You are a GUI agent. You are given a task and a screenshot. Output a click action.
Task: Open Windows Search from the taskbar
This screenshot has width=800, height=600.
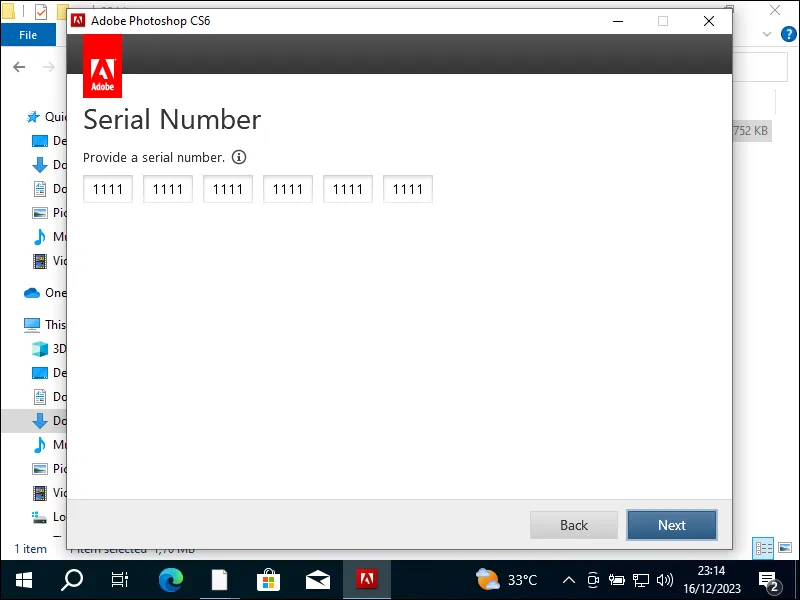70,579
